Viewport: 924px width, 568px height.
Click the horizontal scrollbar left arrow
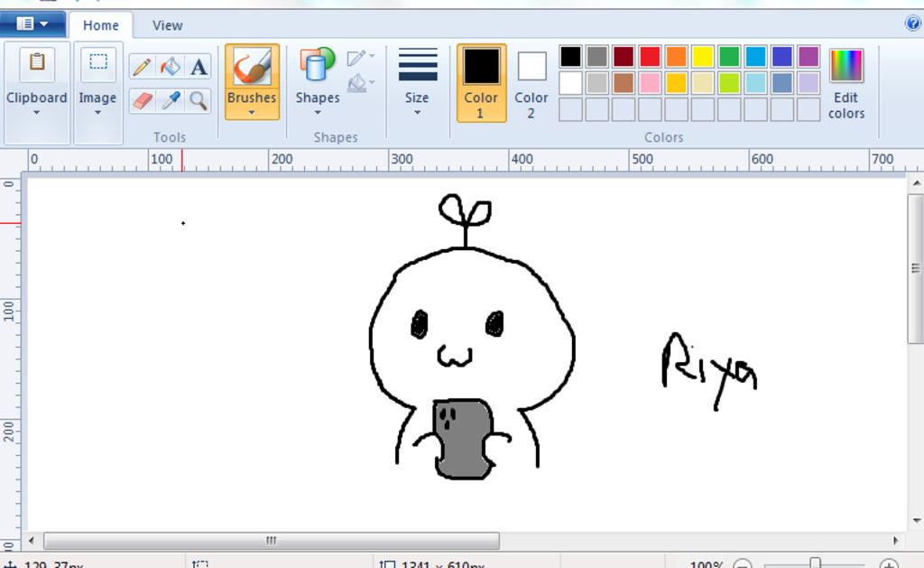pyautogui.click(x=32, y=540)
